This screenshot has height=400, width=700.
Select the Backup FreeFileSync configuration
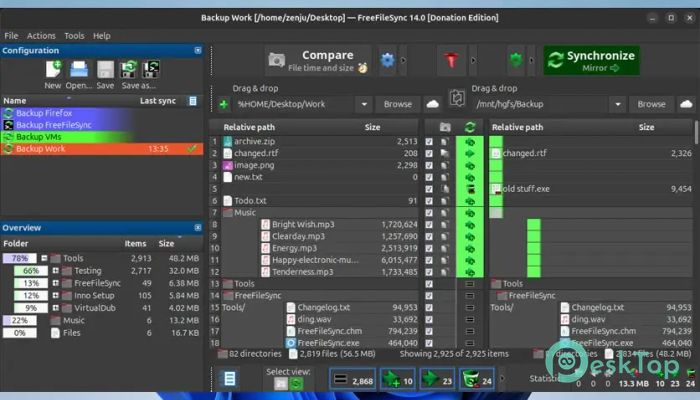102,125
